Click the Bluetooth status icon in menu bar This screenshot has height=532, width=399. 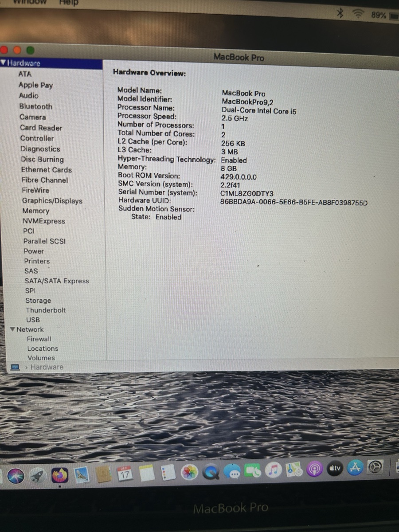(x=340, y=14)
